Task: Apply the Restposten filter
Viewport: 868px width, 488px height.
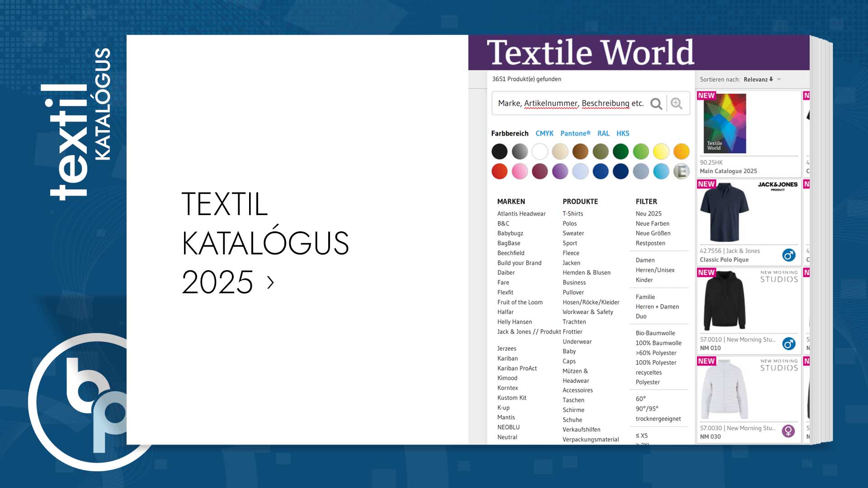Action: pyautogui.click(x=650, y=243)
